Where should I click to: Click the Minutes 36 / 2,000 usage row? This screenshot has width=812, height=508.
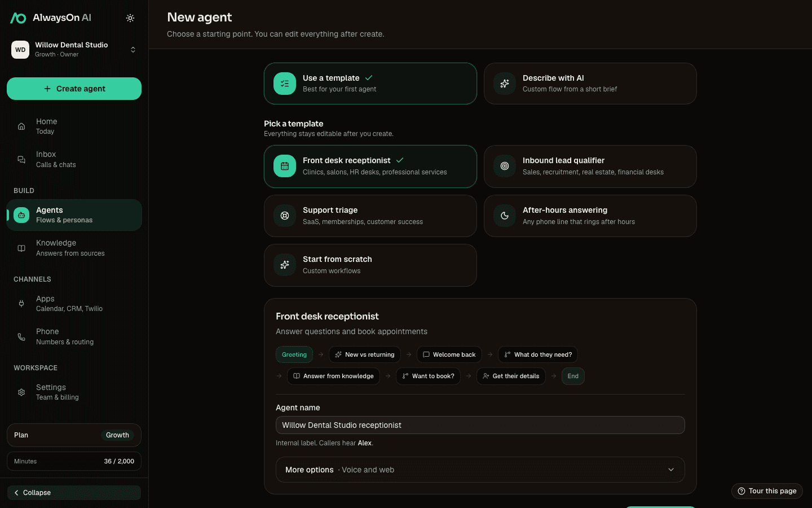pos(74,461)
